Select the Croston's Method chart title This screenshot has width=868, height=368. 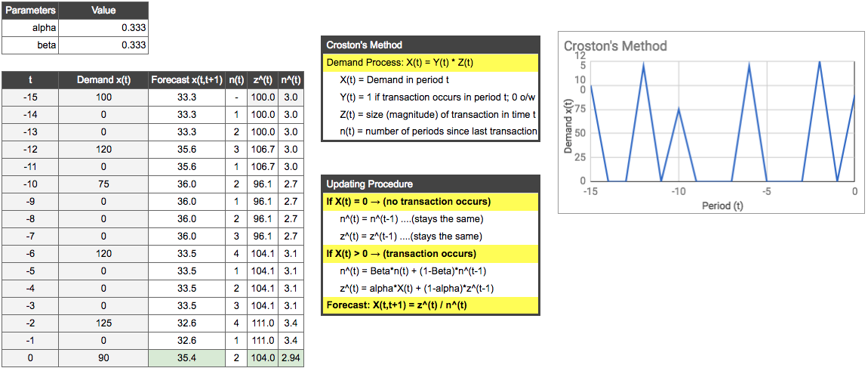pos(615,46)
